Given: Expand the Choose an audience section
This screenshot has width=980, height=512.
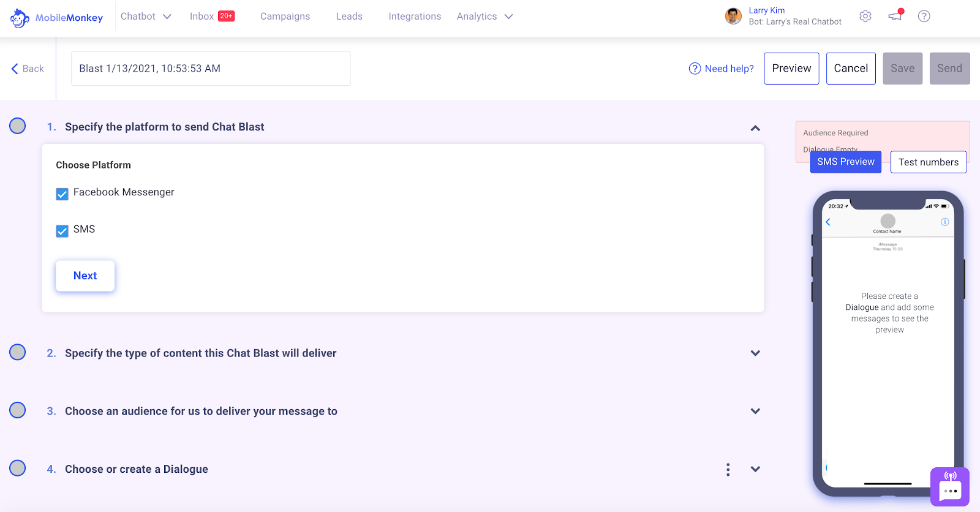Looking at the screenshot, I should (755, 412).
